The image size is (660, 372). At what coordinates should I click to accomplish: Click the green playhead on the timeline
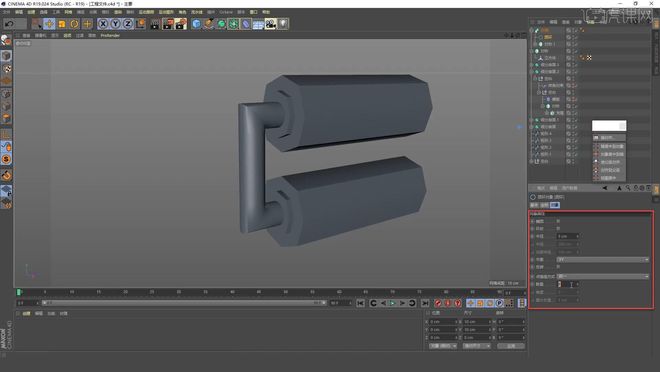pos(19,292)
